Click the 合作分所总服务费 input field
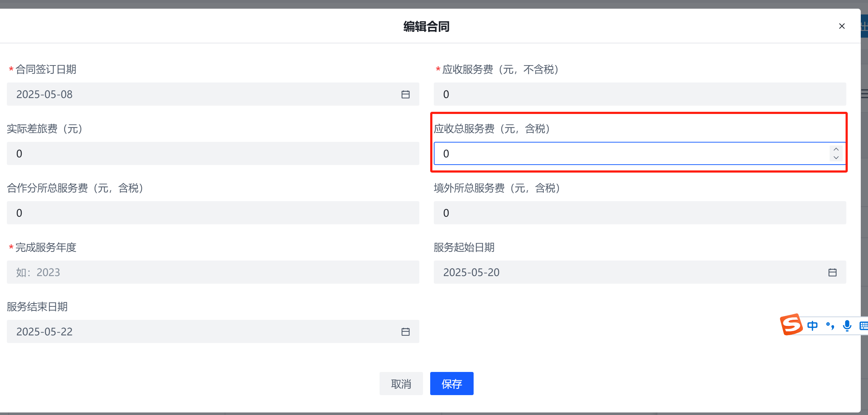The image size is (868, 415). click(213, 213)
